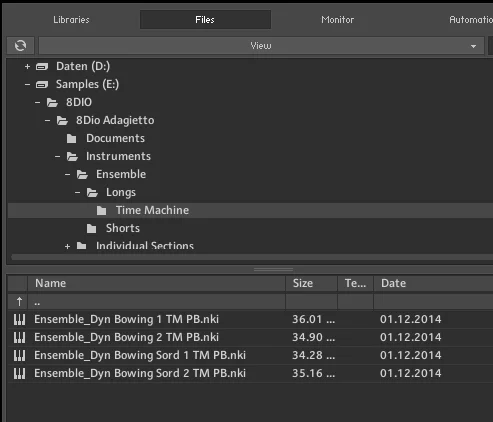Select Ensemble_Dyn Bowing Sord 1 TM PB.nki
Image resolution: width=493 pixels, height=422 pixels.
click(x=140, y=355)
